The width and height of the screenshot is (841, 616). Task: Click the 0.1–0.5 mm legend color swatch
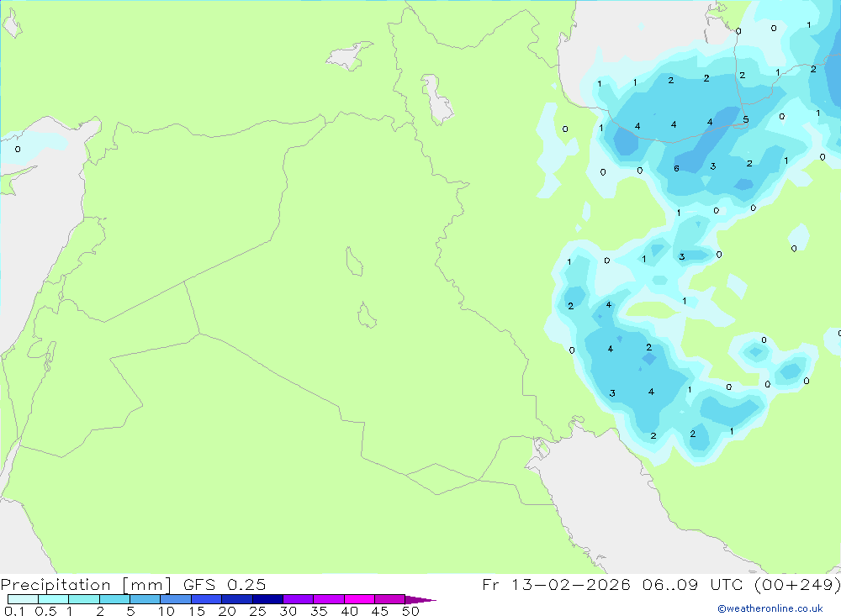(x=23, y=599)
